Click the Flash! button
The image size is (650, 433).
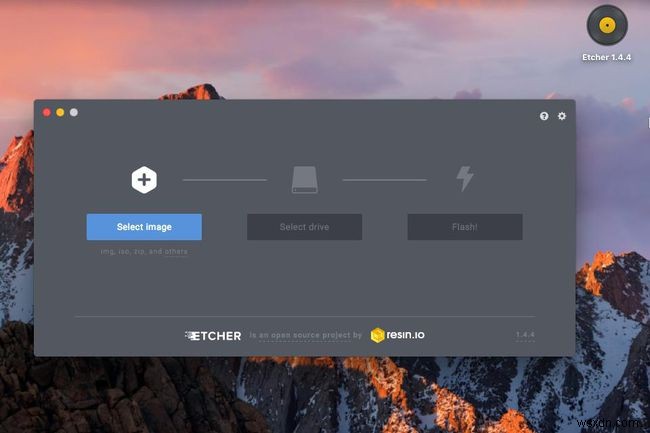click(465, 227)
